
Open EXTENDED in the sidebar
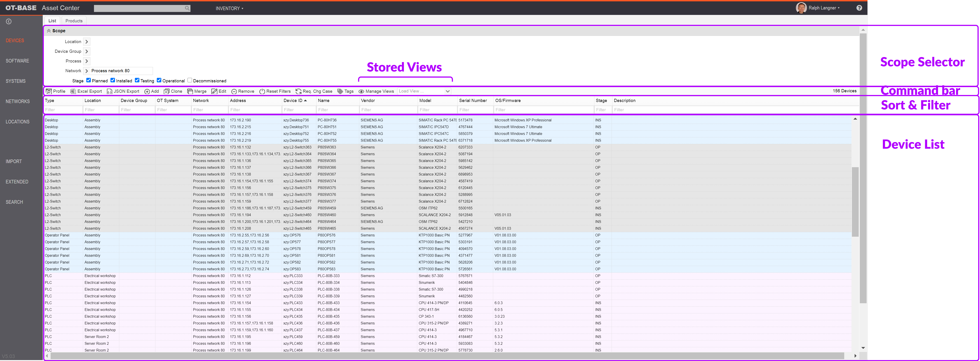pos(17,182)
